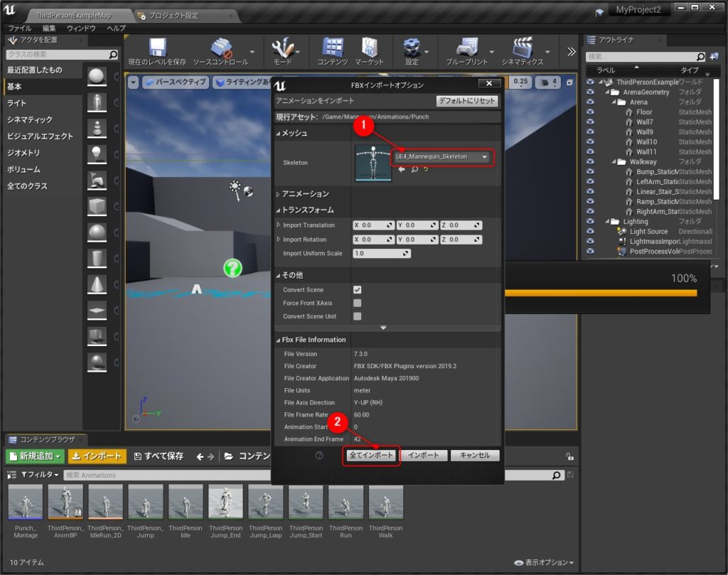Open the コンテンツ browser from the toolbar
Image resolution: width=728 pixels, height=575 pixels.
[x=332, y=50]
